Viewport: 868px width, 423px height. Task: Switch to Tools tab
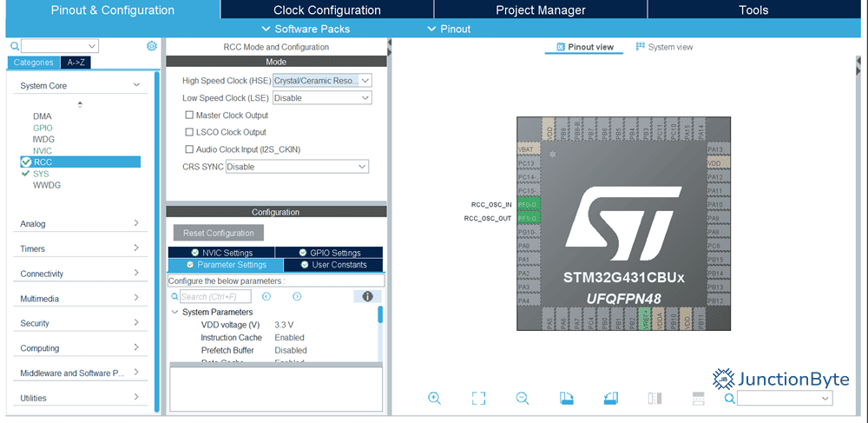pyautogui.click(x=753, y=10)
